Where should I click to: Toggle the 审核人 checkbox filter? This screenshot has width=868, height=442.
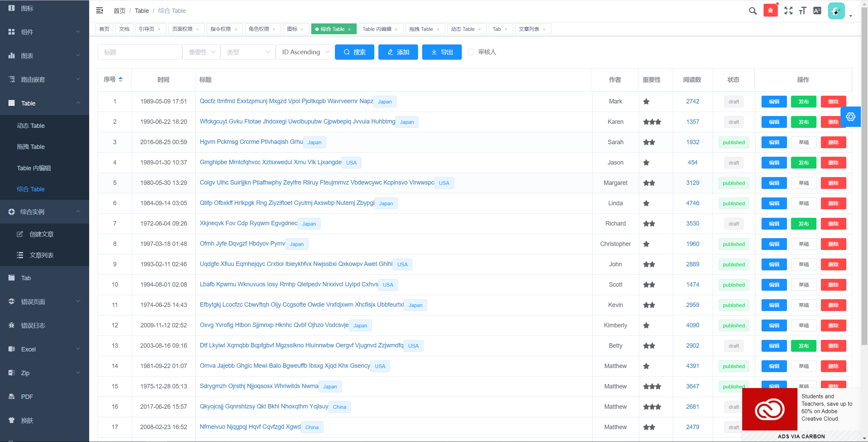471,52
